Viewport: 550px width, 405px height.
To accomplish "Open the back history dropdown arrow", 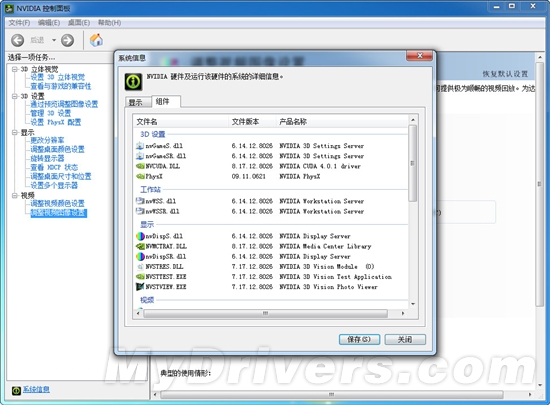I will [54, 40].
